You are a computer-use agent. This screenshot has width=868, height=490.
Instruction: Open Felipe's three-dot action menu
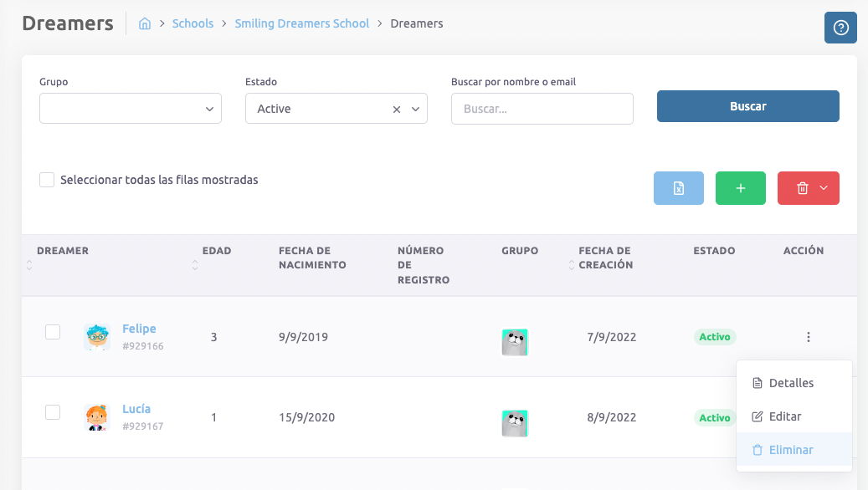808,337
